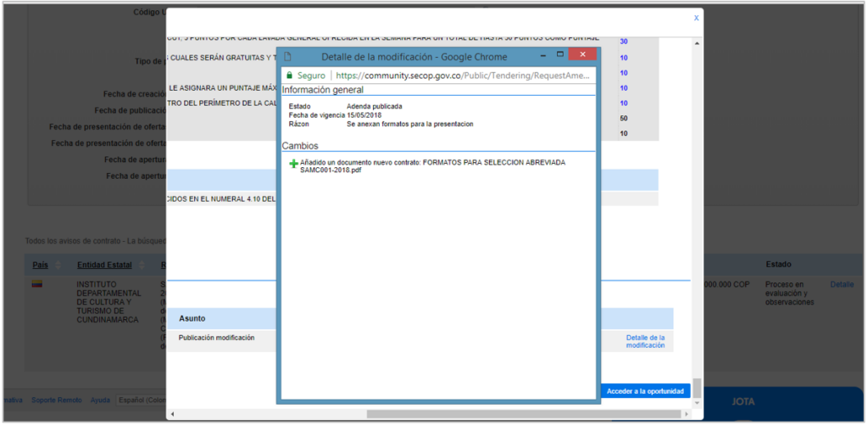Maximize the Detalle de la modificación popup
Screen dimensions: 868x425
[x=559, y=55]
